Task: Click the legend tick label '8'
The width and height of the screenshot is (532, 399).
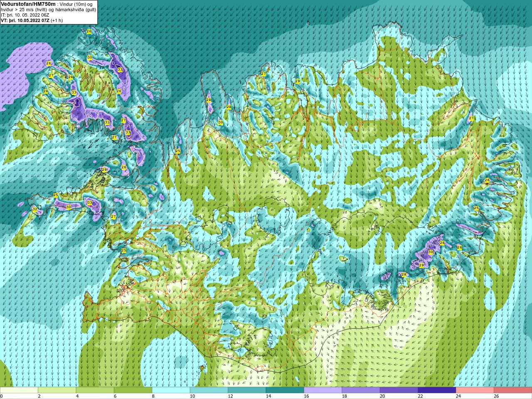Action: 153,396
